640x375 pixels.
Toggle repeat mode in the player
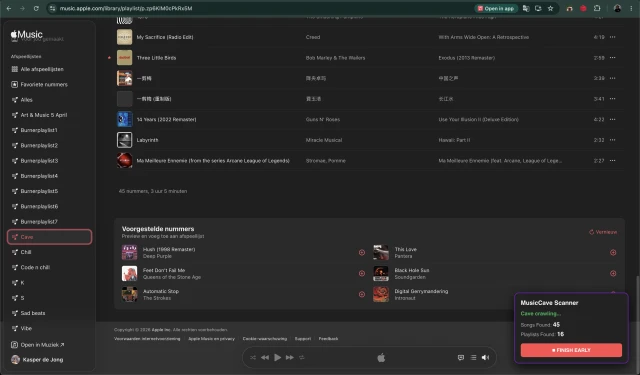click(302, 357)
